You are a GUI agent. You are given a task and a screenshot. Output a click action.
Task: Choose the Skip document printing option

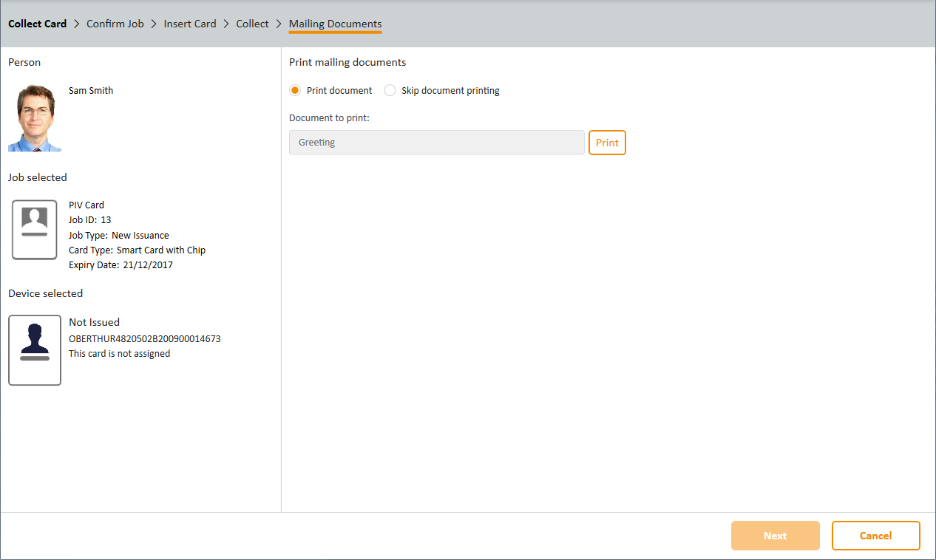pos(390,90)
